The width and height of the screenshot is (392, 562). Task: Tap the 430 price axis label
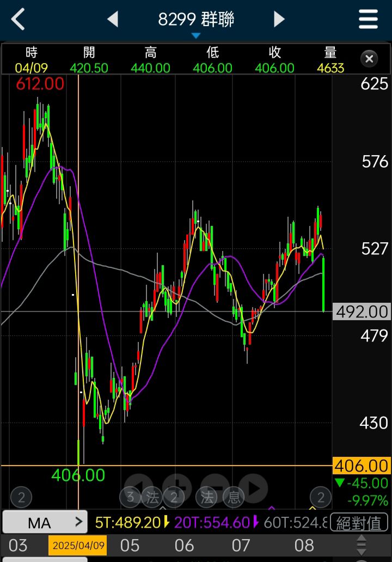(373, 423)
